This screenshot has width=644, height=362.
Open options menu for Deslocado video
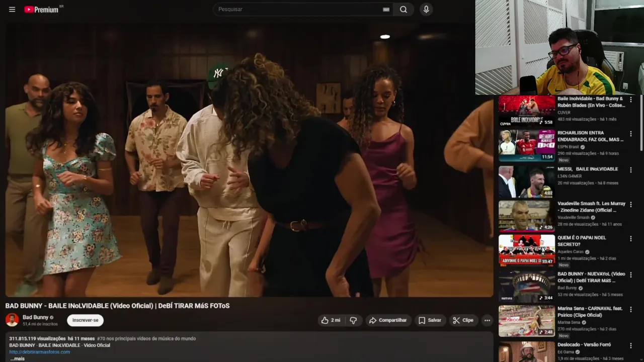pyautogui.click(x=631, y=346)
